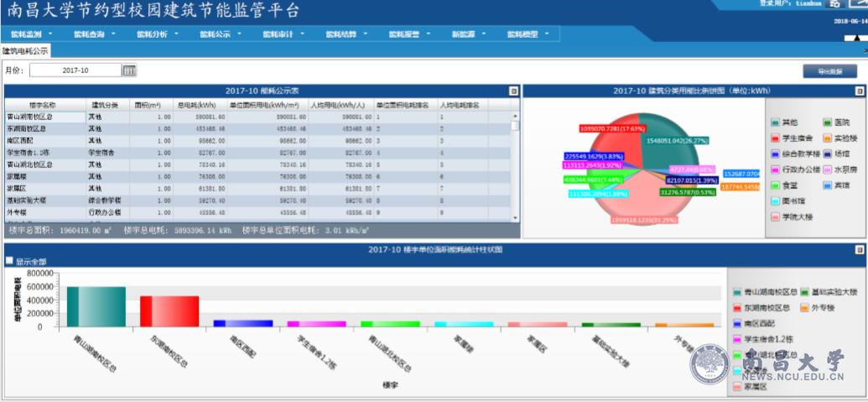Click 宾馆 light blue swatch in pie legend

click(827, 186)
